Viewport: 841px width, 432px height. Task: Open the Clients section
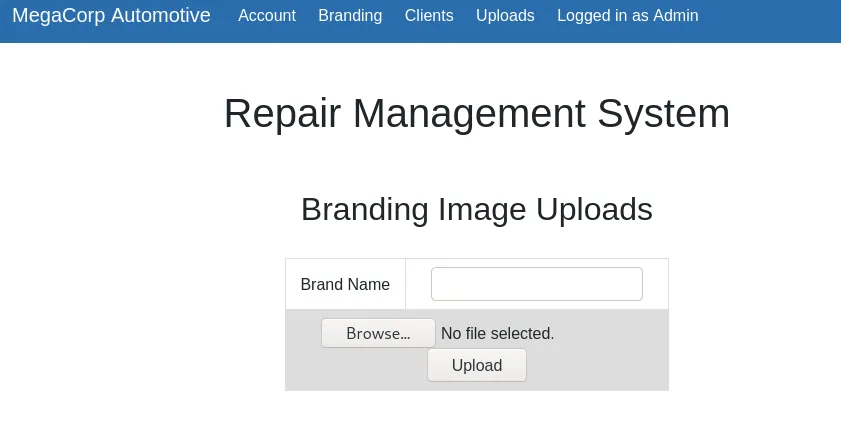[429, 16]
